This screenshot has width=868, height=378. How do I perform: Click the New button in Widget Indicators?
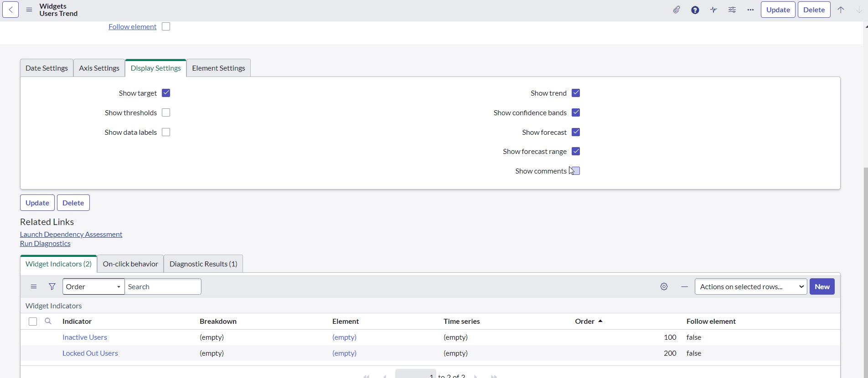pyautogui.click(x=821, y=286)
